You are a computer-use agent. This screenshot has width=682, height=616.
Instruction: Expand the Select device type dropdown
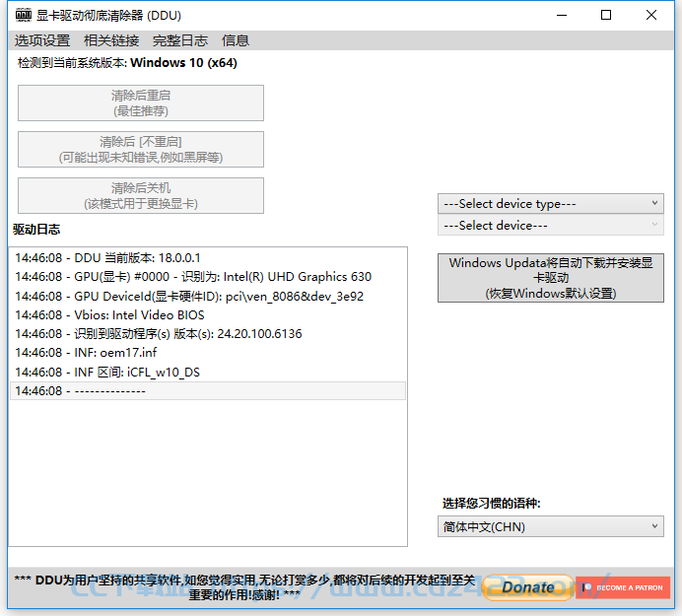pyautogui.click(x=551, y=204)
